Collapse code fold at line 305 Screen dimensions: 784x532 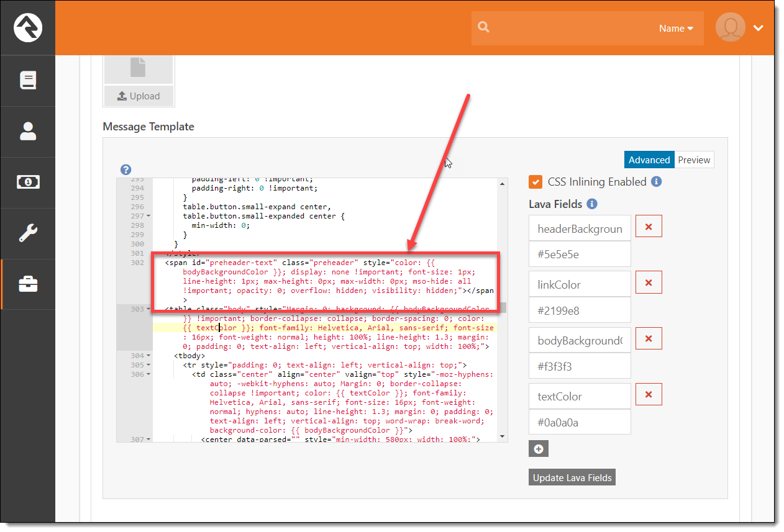pyautogui.click(x=148, y=365)
